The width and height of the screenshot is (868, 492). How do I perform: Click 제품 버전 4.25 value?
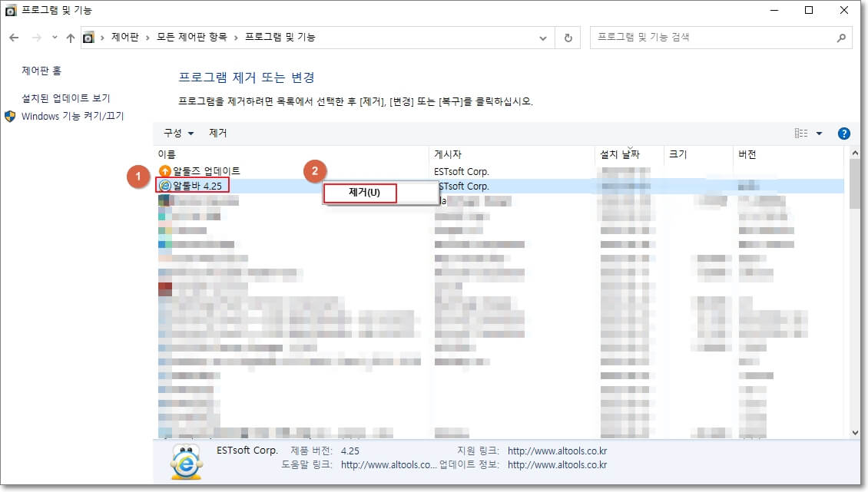pyautogui.click(x=350, y=451)
